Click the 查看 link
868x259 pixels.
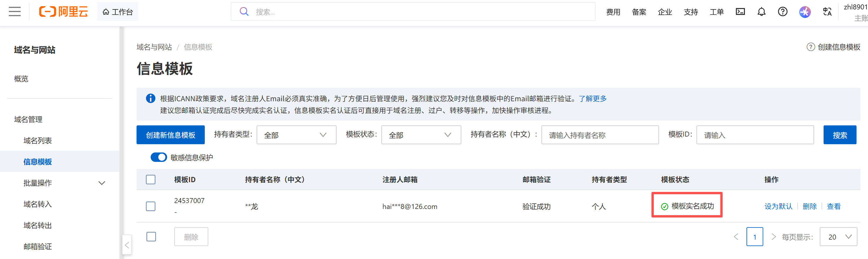(x=834, y=206)
